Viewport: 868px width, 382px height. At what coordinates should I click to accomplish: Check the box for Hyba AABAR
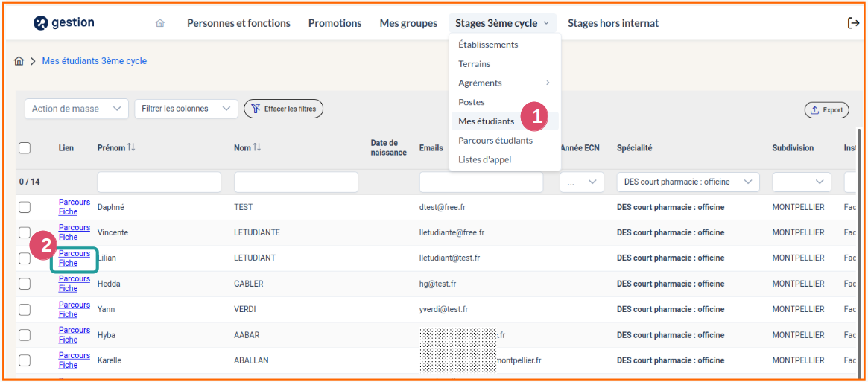(25, 335)
